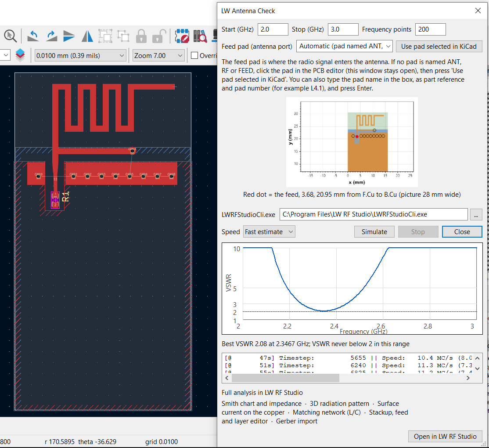489x448 pixels.
Task: Click the GND5 pad on the PCB
Action: coord(129,176)
